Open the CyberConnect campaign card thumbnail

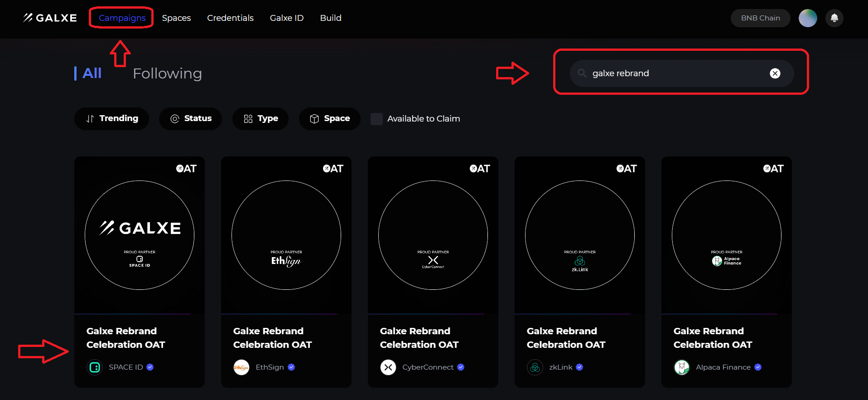433,235
